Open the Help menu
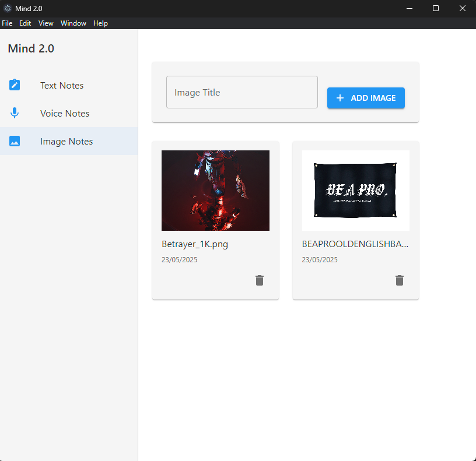The width and height of the screenshot is (476, 461). (x=100, y=23)
